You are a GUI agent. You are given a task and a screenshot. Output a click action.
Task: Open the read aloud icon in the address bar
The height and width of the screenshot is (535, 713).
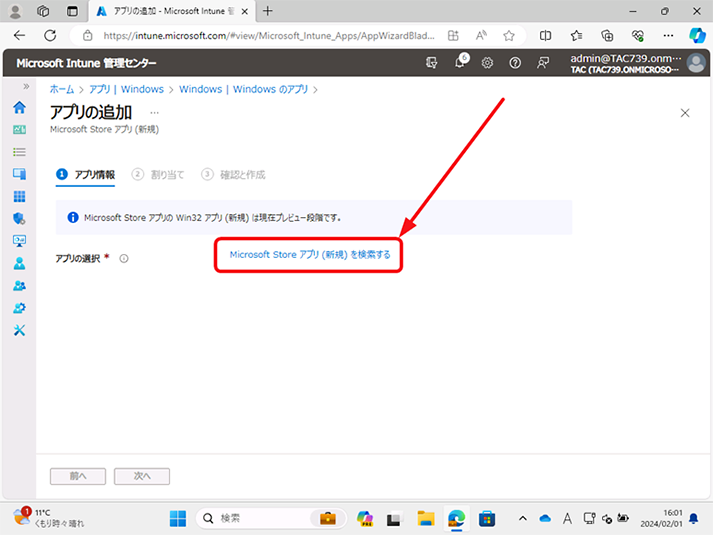pos(481,35)
